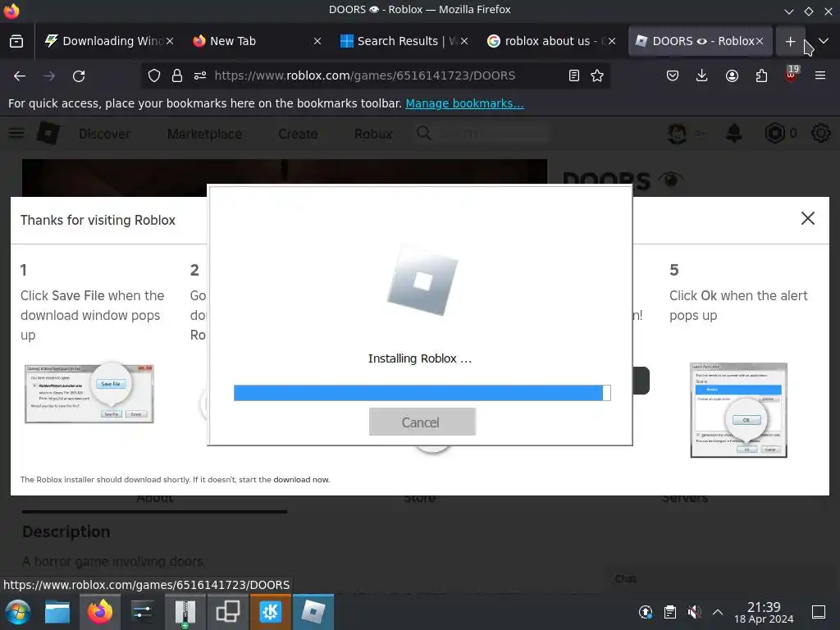The image size is (840, 630).
Task: Save page to Pocket
Action: pos(673,76)
